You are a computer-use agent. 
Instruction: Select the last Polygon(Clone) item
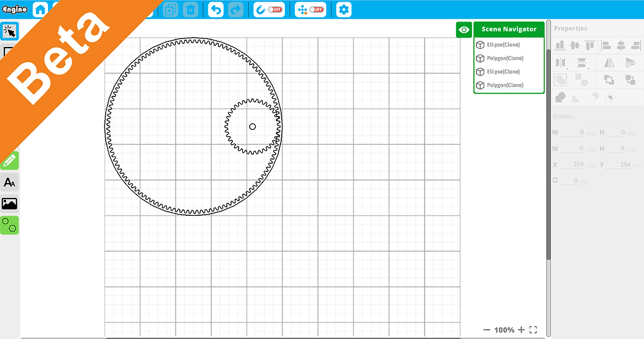coord(505,85)
